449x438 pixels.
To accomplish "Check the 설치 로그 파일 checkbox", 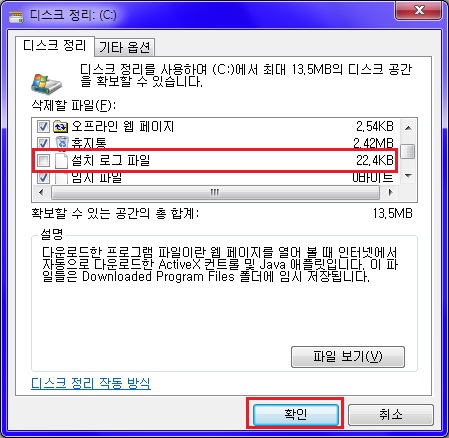I will [x=43, y=161].
